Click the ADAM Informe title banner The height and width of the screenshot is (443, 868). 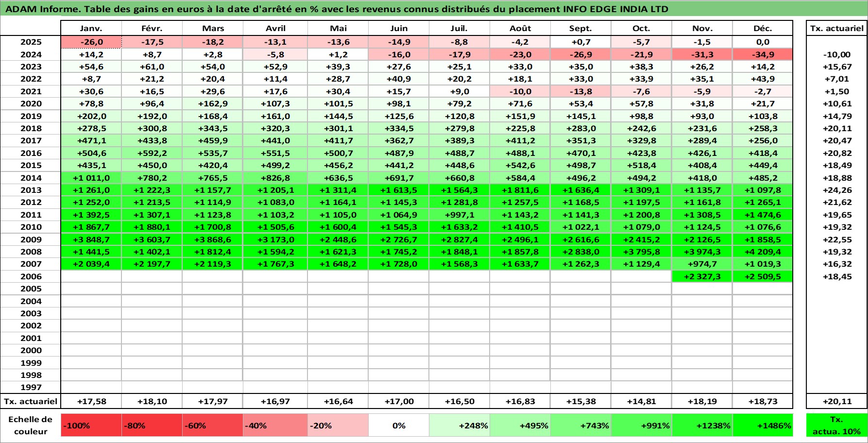coord(434,9)
